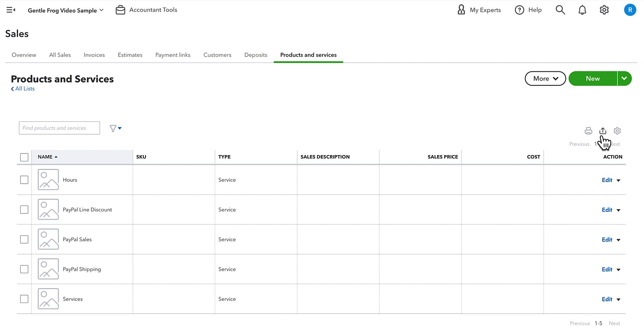Viewport: 644px width, 332px height.
Task: Switch to the Invoices tab
Action: click(x=94, y=55)
